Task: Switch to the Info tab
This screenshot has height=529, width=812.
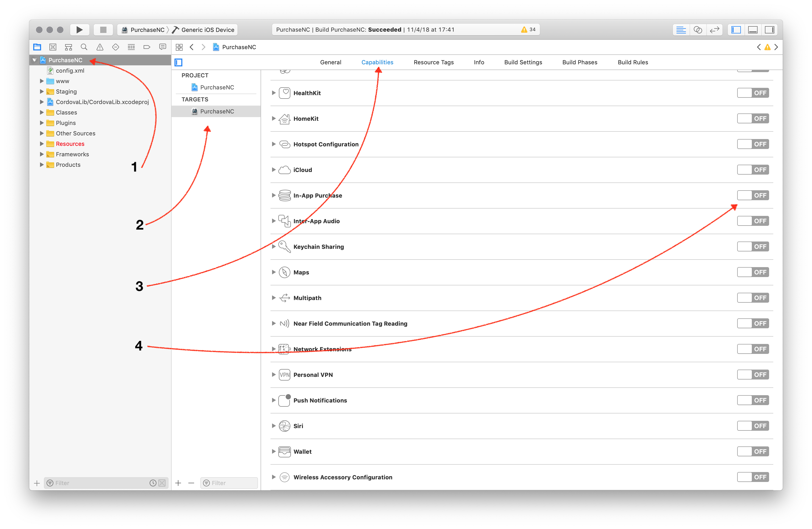Action: tap(479, 62)
